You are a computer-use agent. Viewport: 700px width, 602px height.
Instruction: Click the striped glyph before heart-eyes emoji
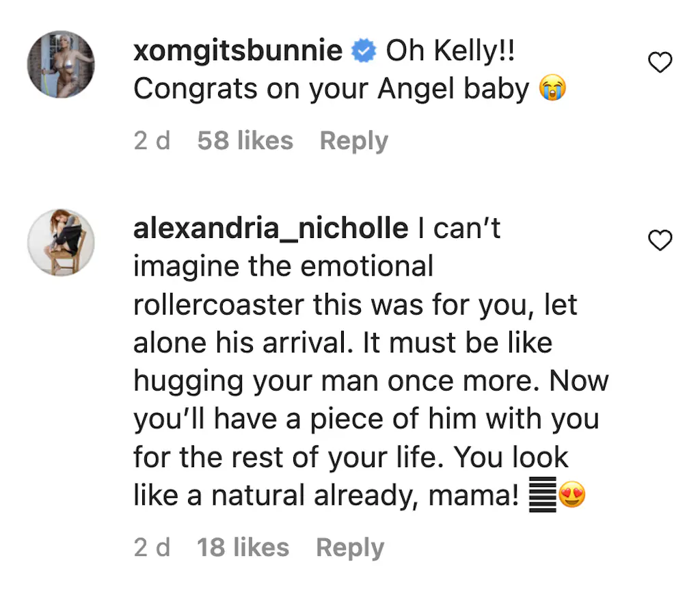pyautogui.click(x=542, y=495)
